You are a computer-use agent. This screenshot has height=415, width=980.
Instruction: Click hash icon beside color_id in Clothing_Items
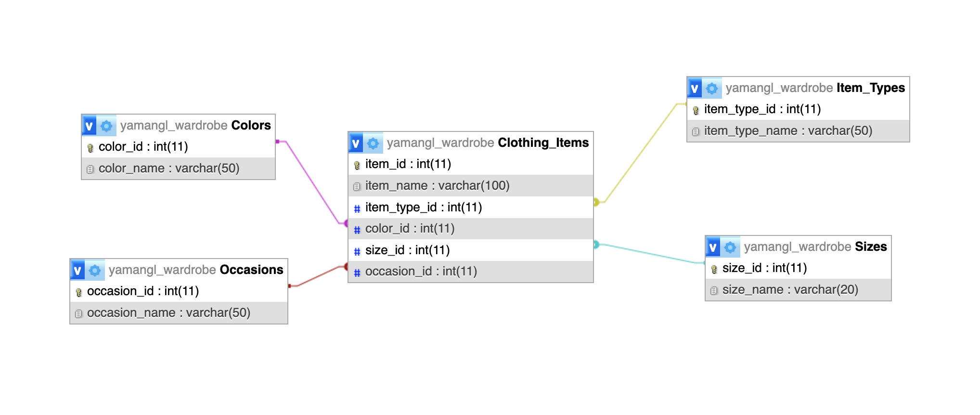(x=357, y=230)
